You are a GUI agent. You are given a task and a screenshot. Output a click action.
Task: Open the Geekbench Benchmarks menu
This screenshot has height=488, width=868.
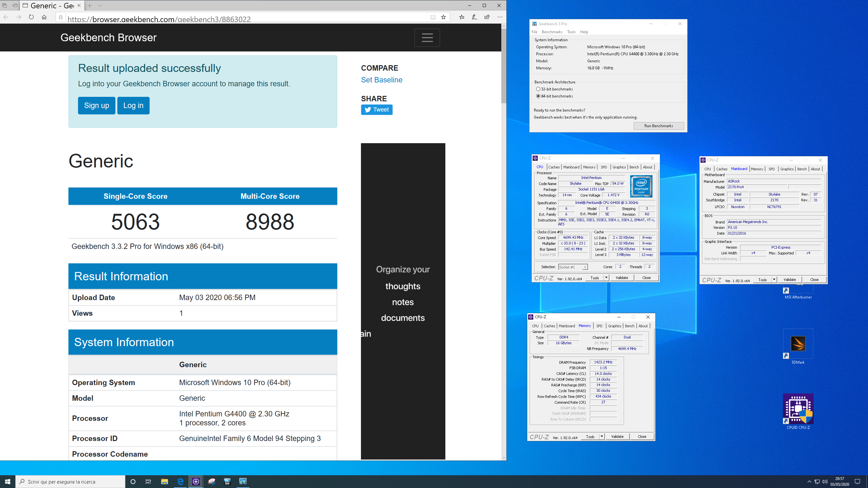click(552, 32)
